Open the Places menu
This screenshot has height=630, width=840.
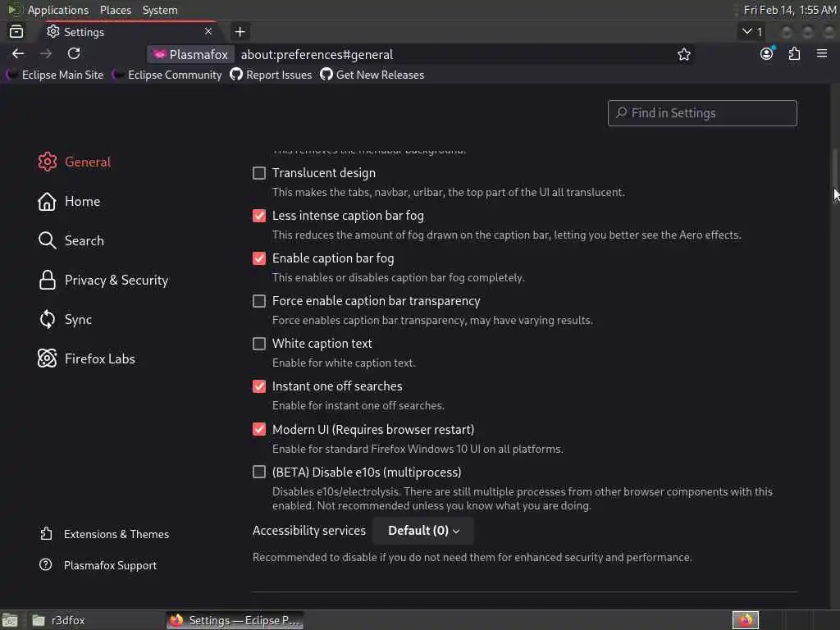[116, 10]
